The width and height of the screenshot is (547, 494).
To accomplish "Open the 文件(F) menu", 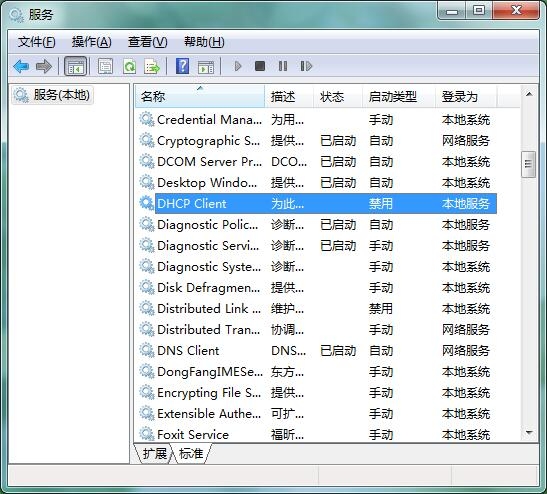I will coord(36,42).
